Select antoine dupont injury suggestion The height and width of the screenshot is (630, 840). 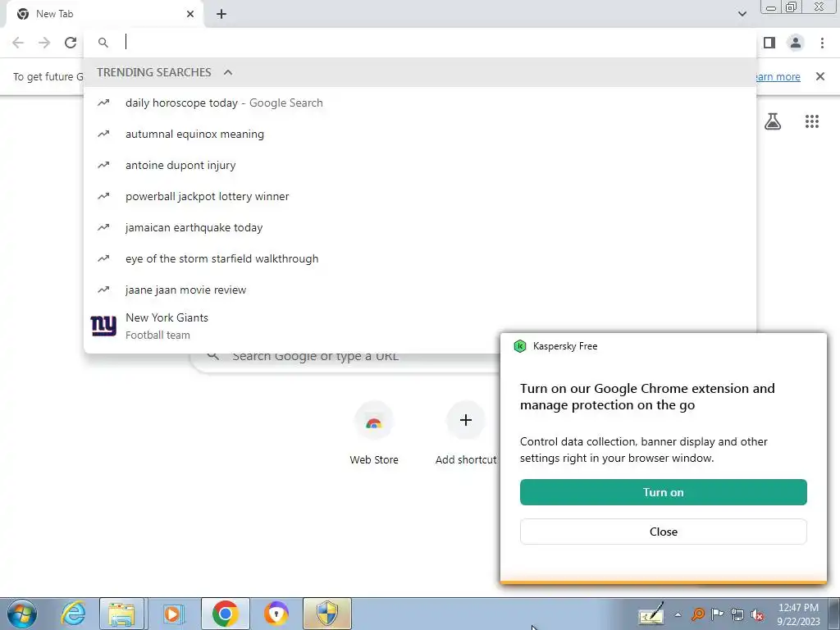click(x=420, y=165)
